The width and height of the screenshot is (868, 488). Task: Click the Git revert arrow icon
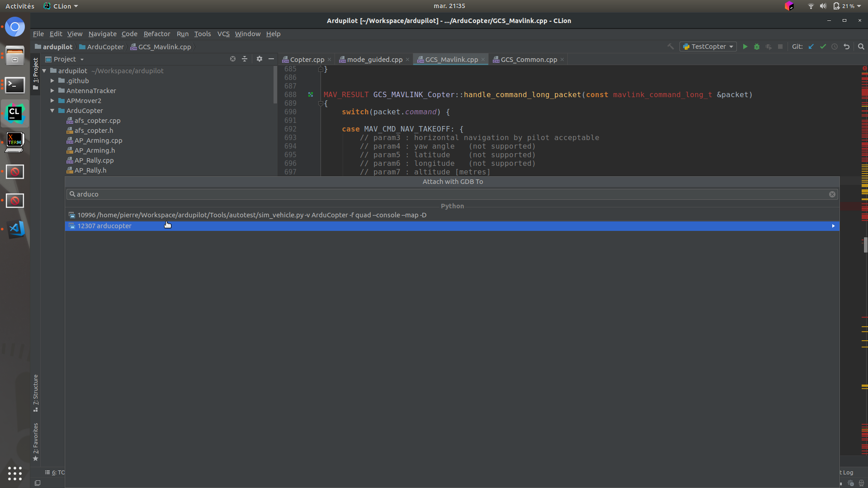click(846, 47)
